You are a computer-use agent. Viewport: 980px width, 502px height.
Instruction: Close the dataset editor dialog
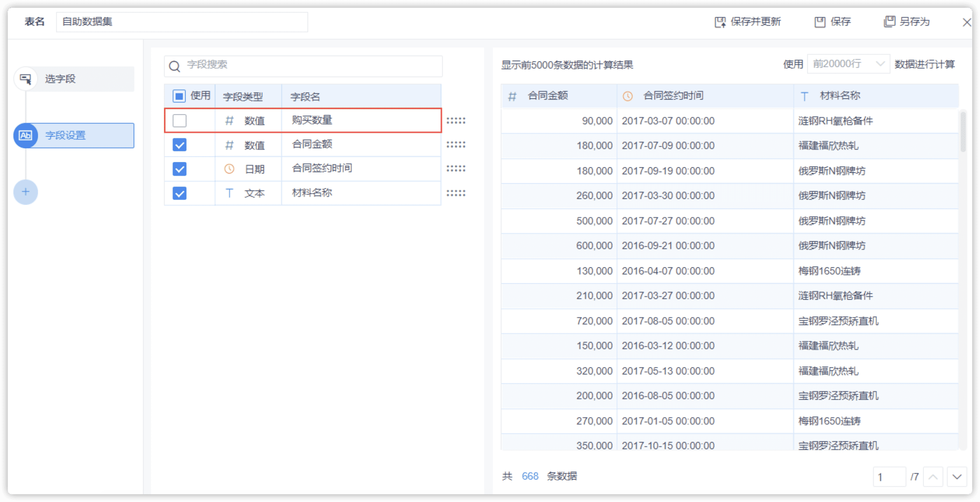pos(967,22)
